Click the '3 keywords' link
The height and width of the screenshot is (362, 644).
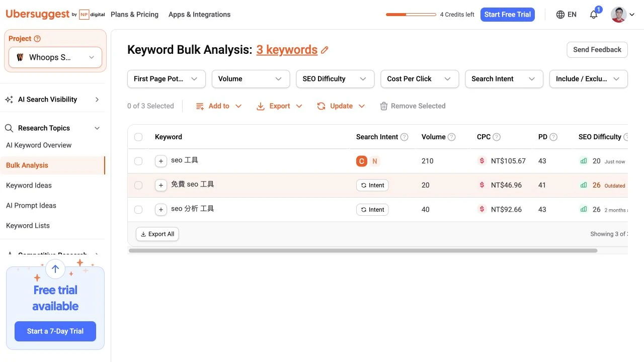tap(287, 50)
